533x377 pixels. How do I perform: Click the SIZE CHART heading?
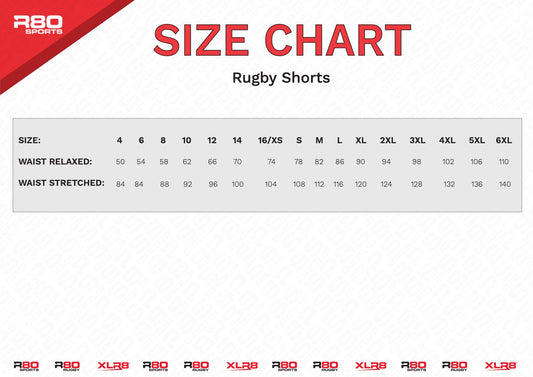tap(282, 40)
